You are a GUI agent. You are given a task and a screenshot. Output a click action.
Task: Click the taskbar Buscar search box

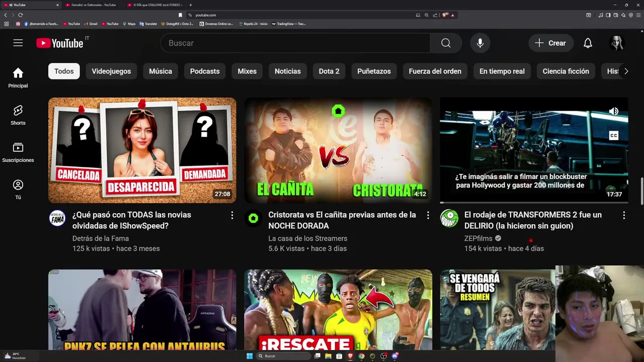point(283,356)
